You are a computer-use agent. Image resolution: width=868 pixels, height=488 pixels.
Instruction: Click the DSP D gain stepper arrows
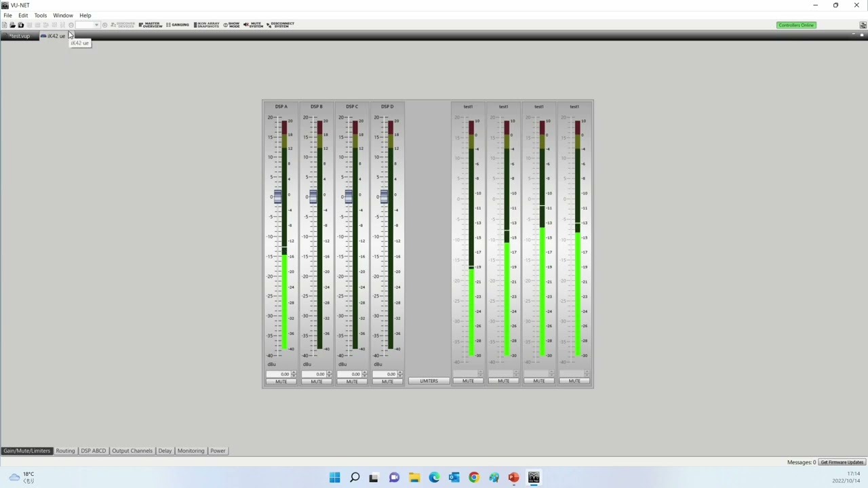(399, 374)
